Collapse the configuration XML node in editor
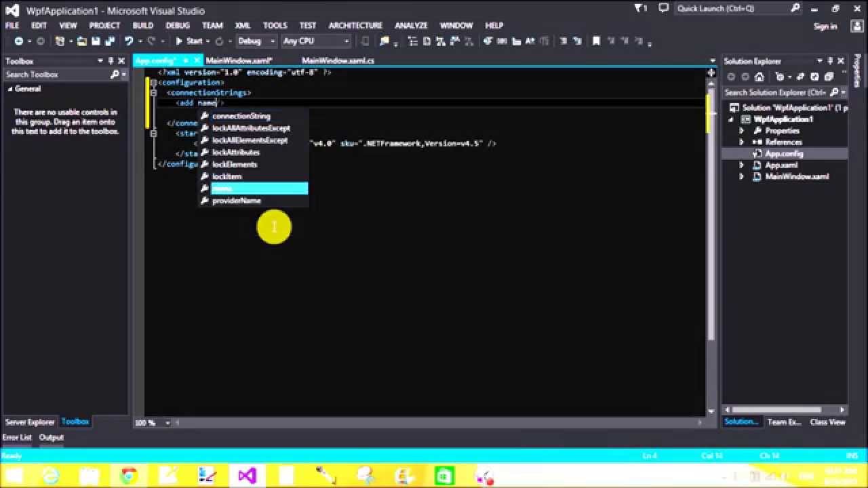Viewport: 868px width, 488px height. coord(153,83)
